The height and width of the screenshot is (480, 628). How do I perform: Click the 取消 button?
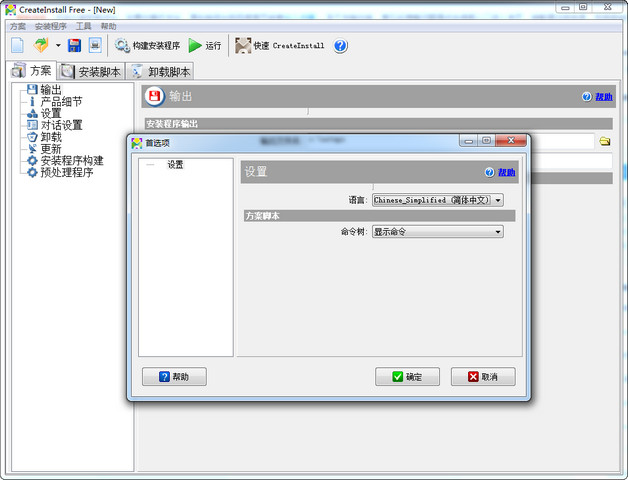tap(483, 377)
